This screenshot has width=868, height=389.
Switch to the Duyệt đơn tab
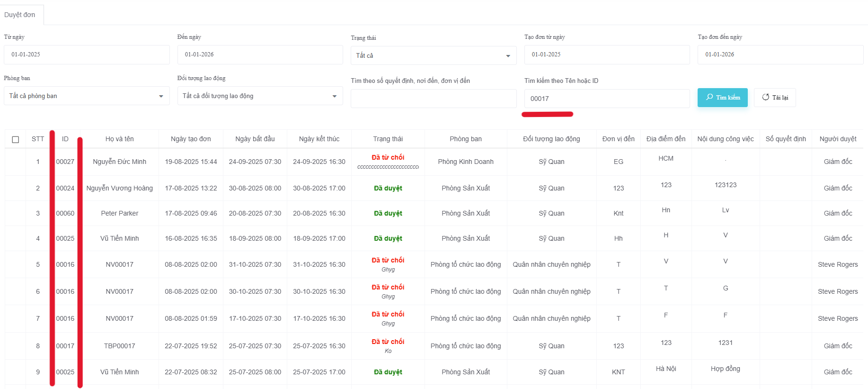point(20,15)
